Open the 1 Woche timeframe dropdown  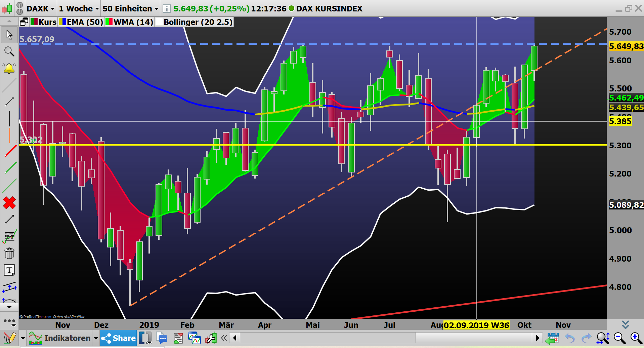[x=78, y=8]
